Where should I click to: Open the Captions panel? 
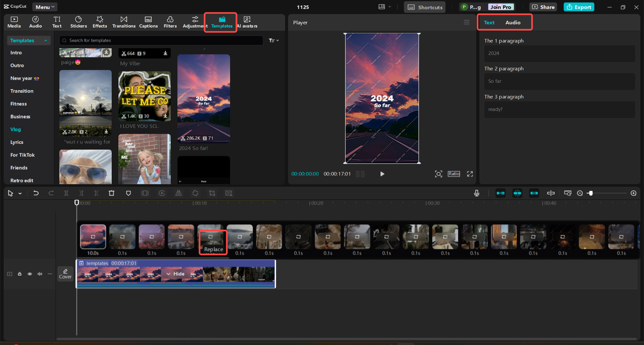click(x=148, y=22)
